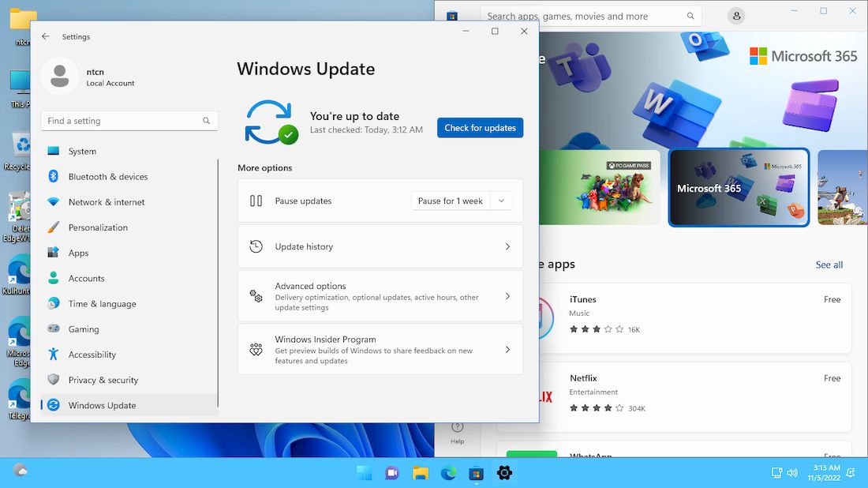Click the Personalization paintbrush icon
Screen dimensions: 868x488
[x=53, y=227]
